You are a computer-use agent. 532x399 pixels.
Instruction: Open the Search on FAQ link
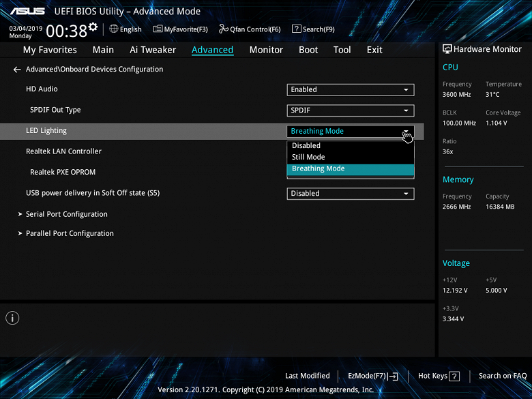tap(503, 376)
